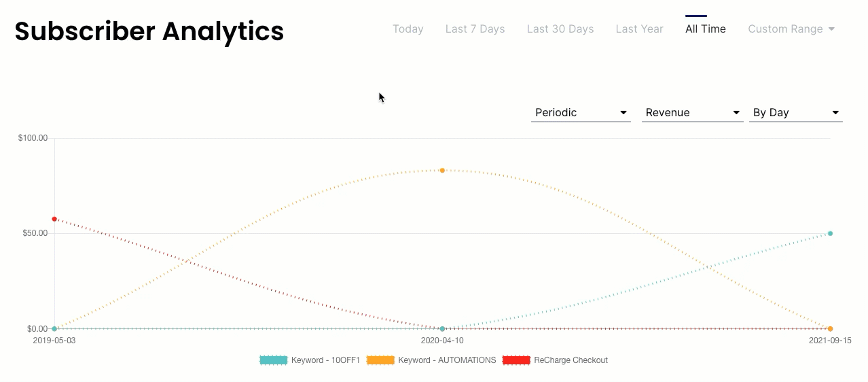Hide the Keyword - AUTOMATIONS series label
Screen dimensions: 868x382
(447, 360)
